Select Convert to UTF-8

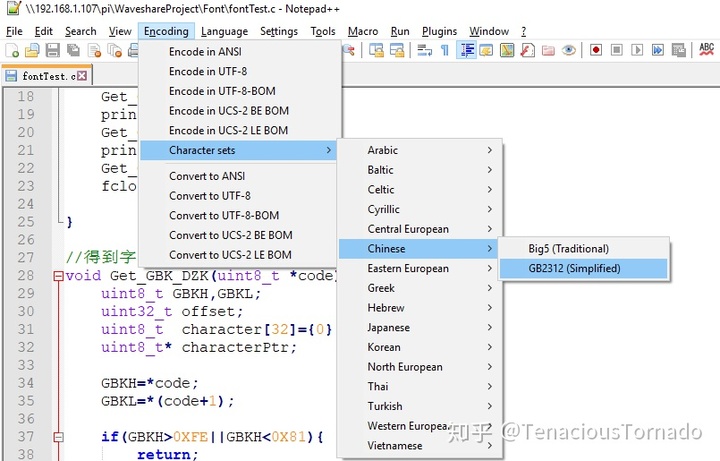click(x=240, y=196)
